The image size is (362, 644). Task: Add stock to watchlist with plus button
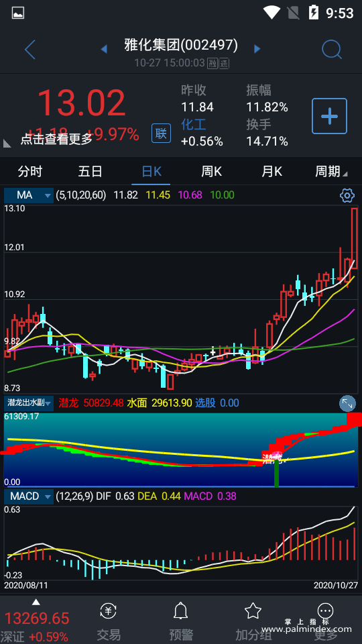(x=329, y=116)
